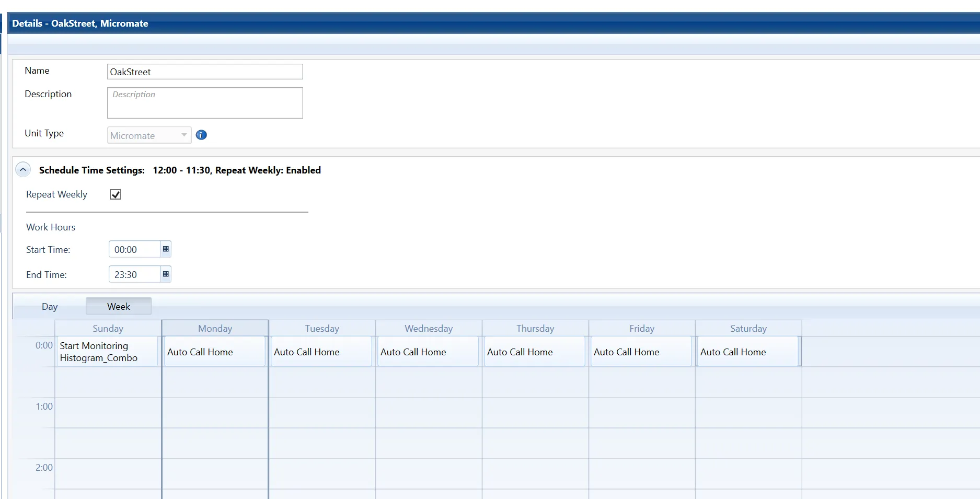Collapse the Schedule Time Settings section

point(23,170)
